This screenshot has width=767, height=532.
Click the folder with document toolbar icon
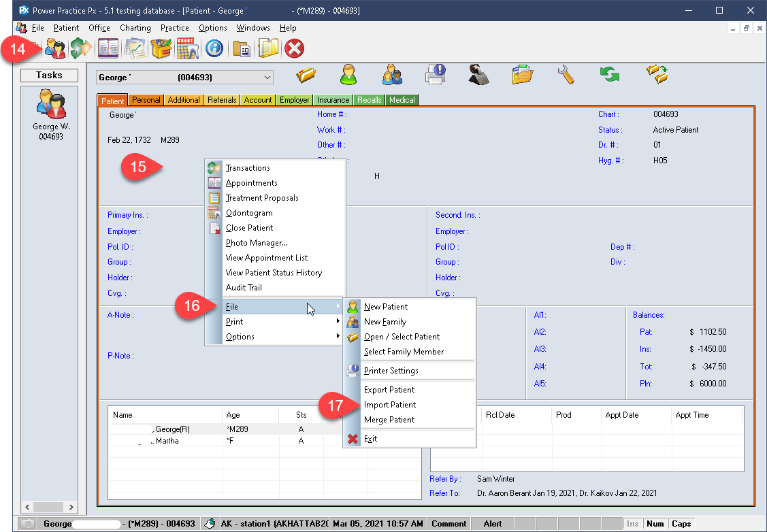(x=242, y=48)
